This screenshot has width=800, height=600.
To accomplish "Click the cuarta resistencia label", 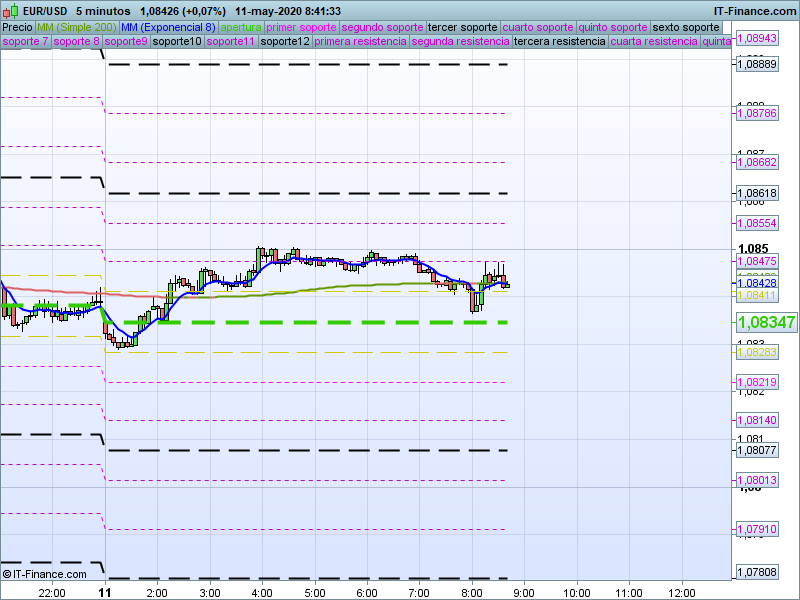I will point(654,42).
